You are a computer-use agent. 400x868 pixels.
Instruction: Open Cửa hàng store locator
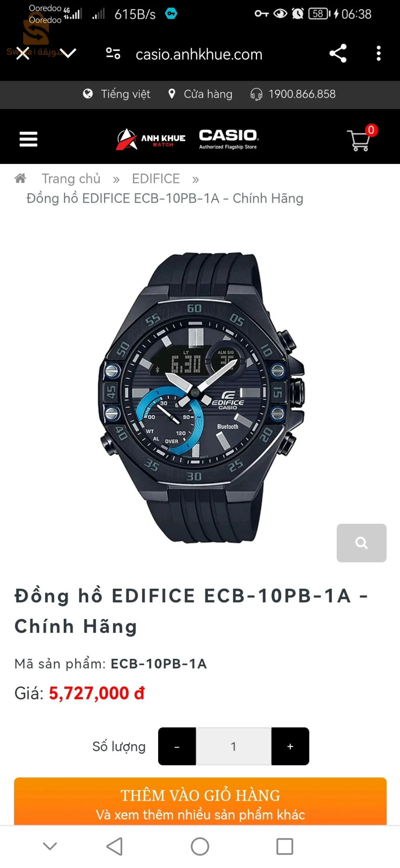point(200,94)
